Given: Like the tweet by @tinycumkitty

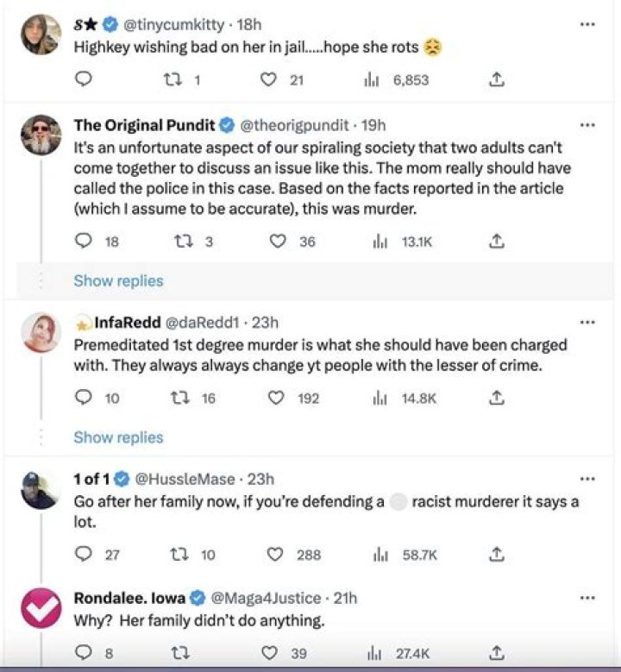Looking at the screenshot, I should coord(269,79).
